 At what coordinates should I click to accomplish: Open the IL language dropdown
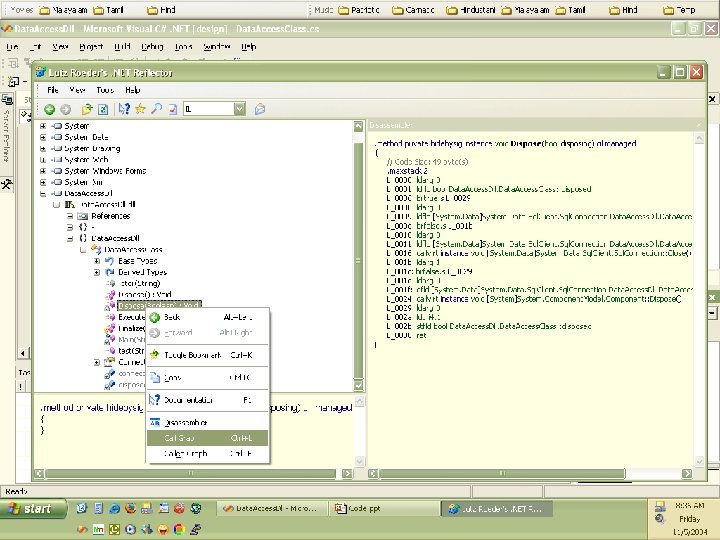click(x=240, y=109)
